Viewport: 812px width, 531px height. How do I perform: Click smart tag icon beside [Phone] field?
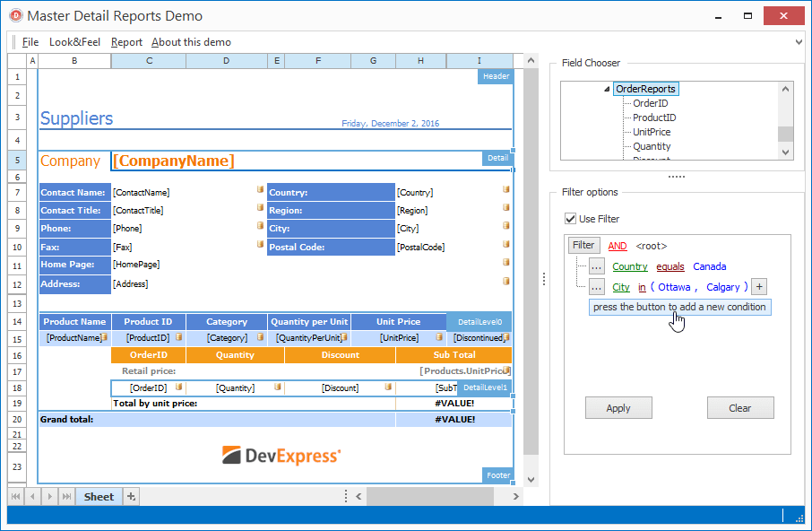click(260, 227)
